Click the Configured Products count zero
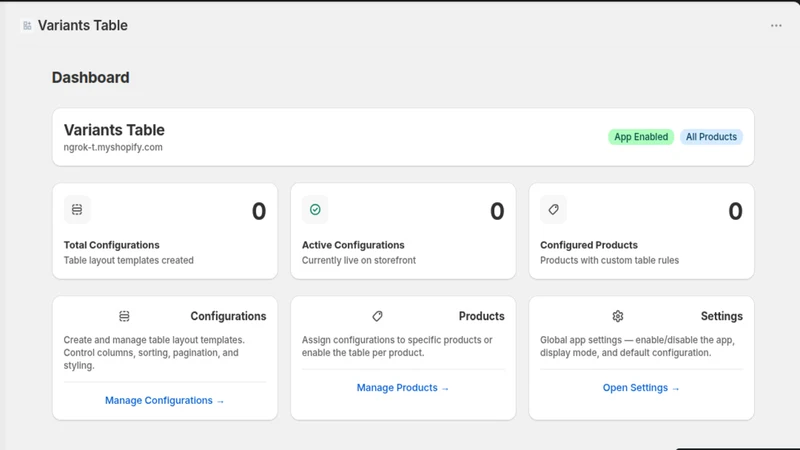 tap(735, 211)
